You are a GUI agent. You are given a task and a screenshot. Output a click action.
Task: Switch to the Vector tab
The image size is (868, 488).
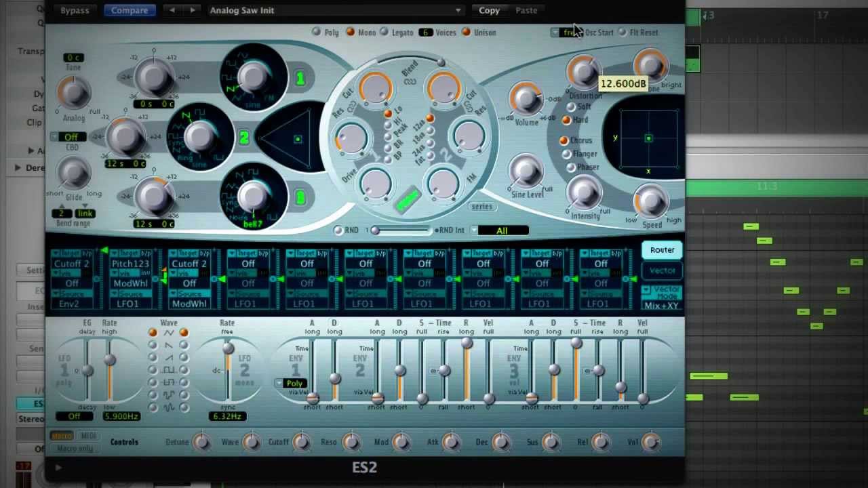pos(662,270)
